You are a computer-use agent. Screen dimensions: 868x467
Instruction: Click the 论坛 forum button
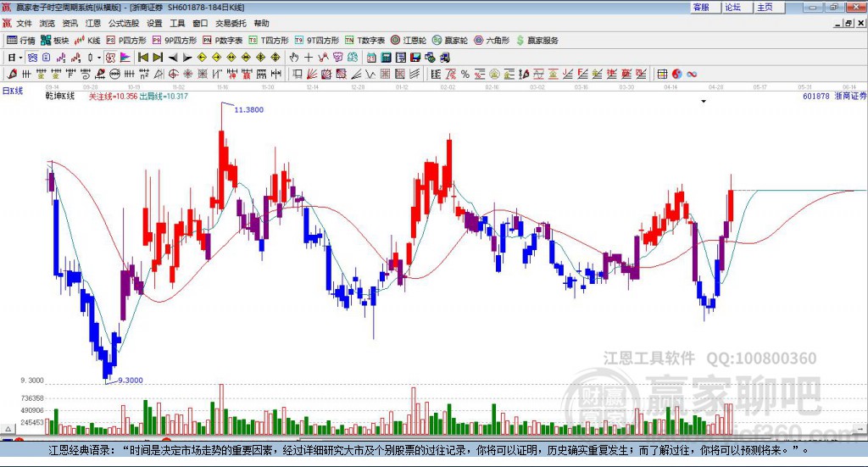(737, 7)
